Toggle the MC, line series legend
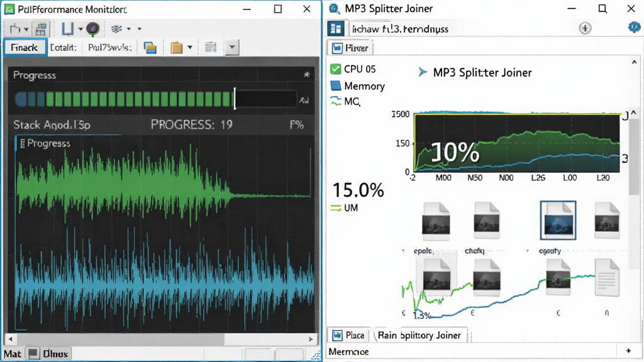This screenshot has width=644, height=362. (x=336, y=101)
